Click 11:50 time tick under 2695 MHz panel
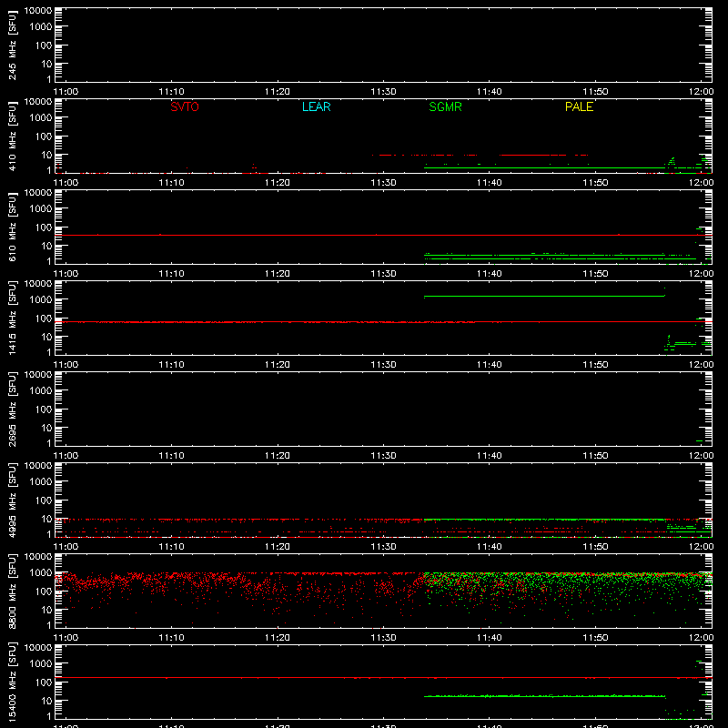728x728 pixels. (x=595, y=456)
